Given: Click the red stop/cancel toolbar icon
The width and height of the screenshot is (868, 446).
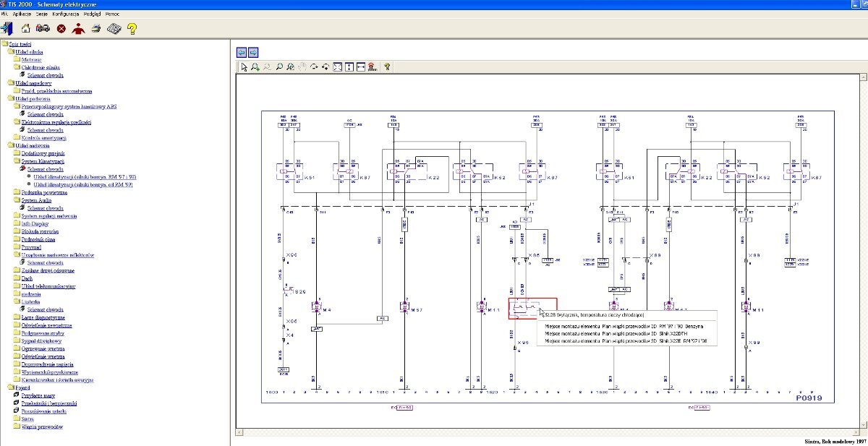Looking at the screenshot, I should (x=61, y=29).
